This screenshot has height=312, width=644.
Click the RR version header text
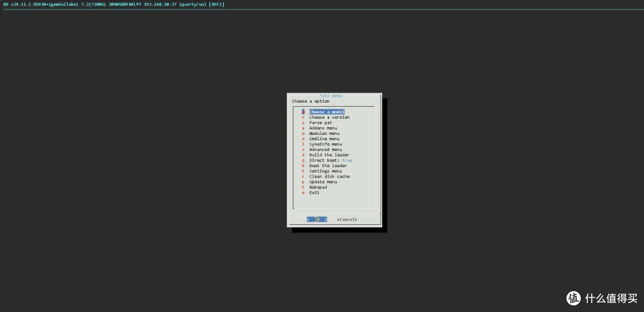click(114, 4)
